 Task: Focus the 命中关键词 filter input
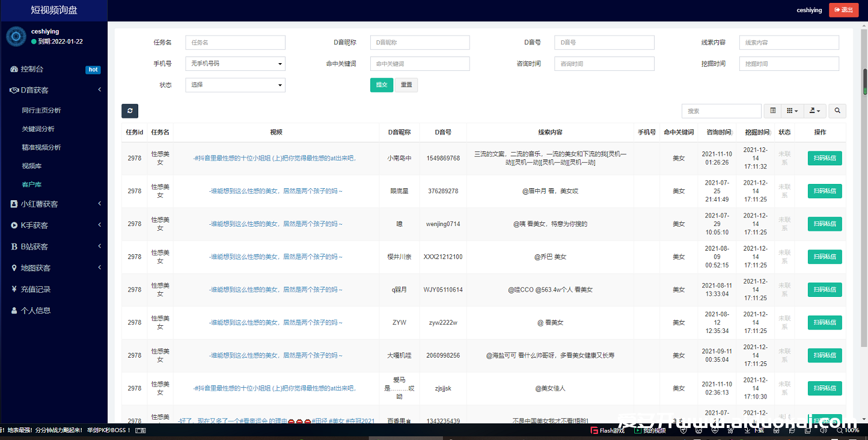point(420,64)
